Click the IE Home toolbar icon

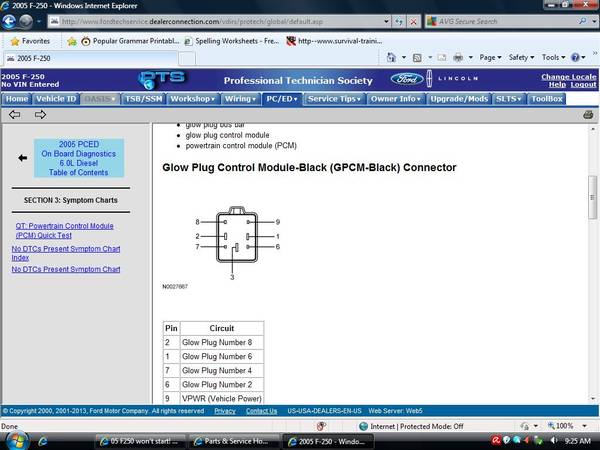(391, 57)
